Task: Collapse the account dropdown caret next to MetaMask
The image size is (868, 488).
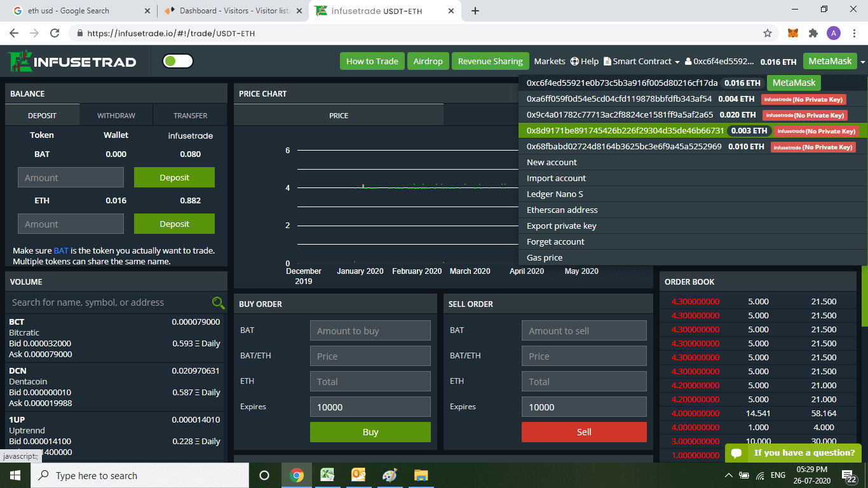Action: [862, 62]
